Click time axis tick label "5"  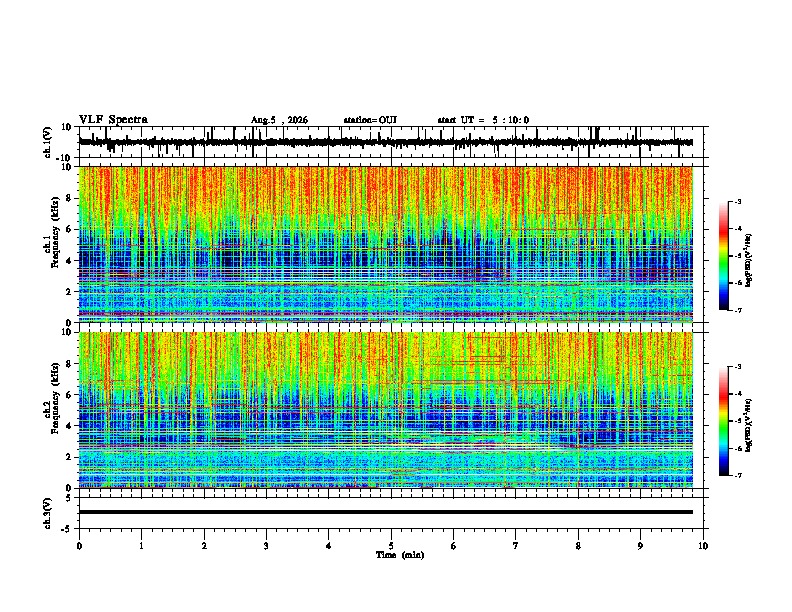pos(391,546)
